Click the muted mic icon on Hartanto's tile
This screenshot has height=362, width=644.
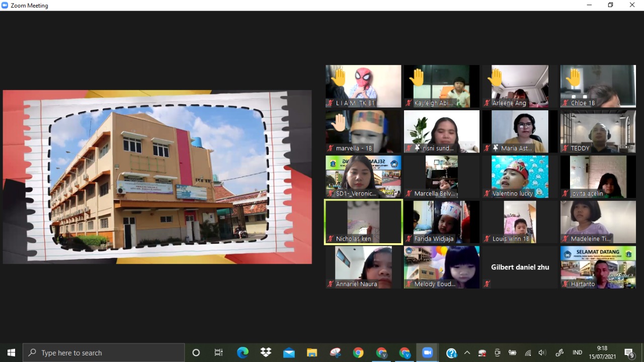coord(566,284)
